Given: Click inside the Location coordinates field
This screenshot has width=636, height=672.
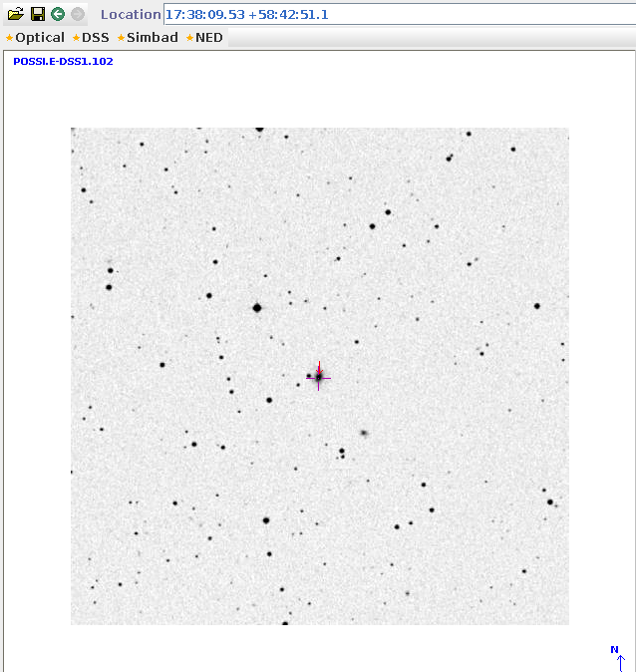Looking at the screenshot, I should (x=400, y=15).
